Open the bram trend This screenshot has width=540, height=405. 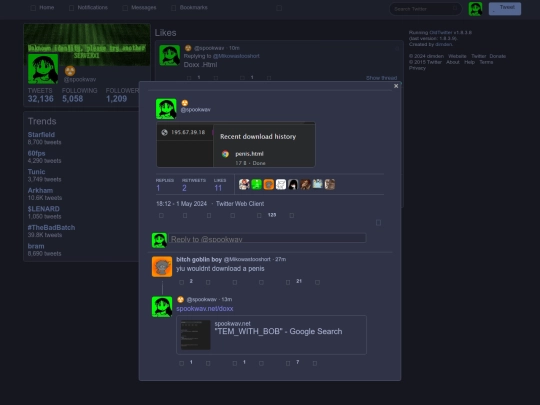[x=36, y=246]
